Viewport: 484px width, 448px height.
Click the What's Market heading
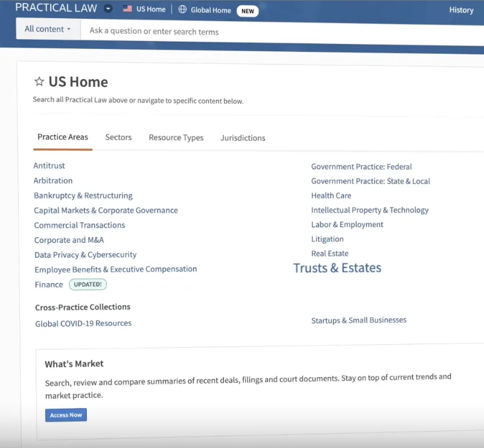coord(74,363)
